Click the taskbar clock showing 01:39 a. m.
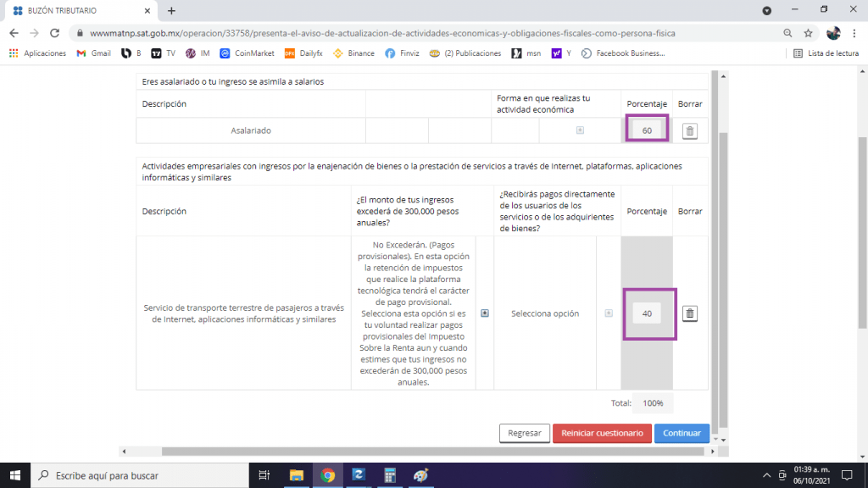Screen dimensions: 868x488 811,475
